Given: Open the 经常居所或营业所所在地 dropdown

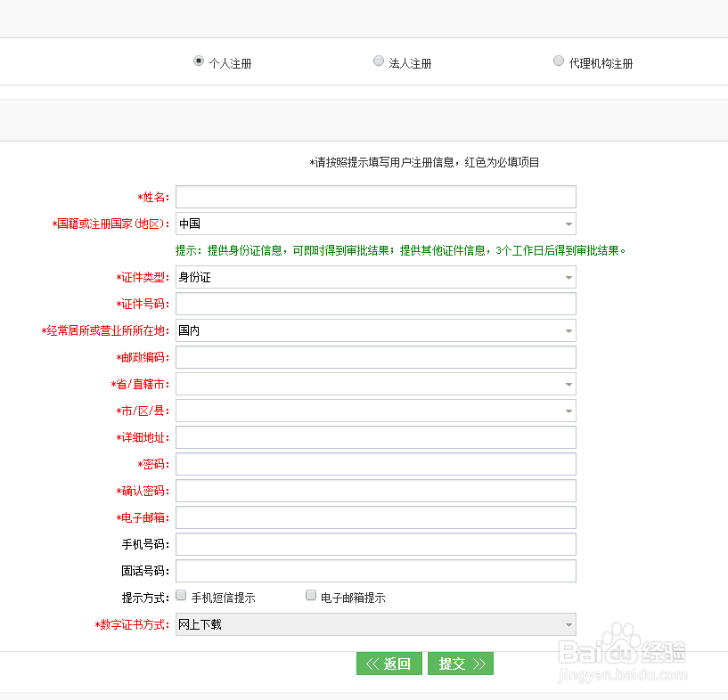Looking at the screenshot, I should tap(568, 330).
